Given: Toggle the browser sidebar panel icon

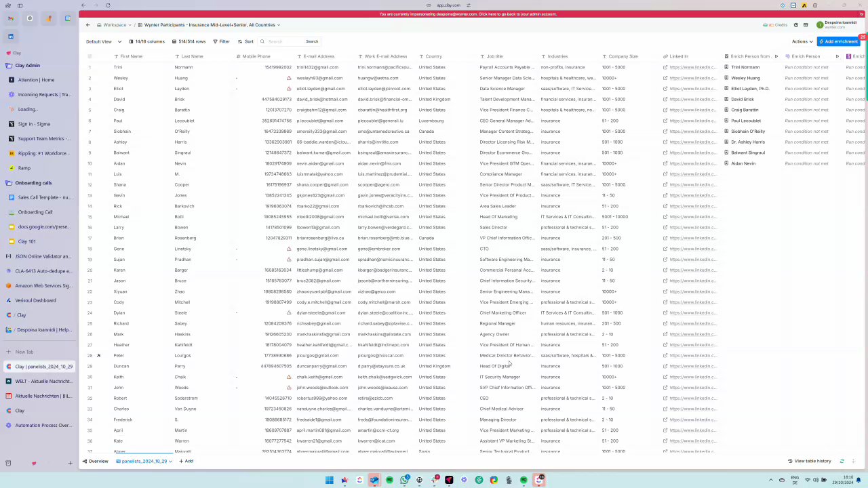Looking at the screenshot, I should point(20,5).
